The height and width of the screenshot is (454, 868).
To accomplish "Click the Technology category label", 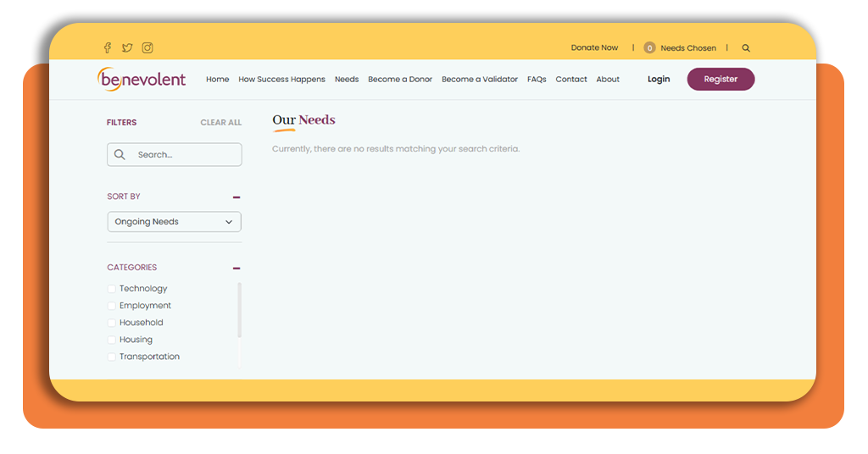I will (x=143, y=289).
